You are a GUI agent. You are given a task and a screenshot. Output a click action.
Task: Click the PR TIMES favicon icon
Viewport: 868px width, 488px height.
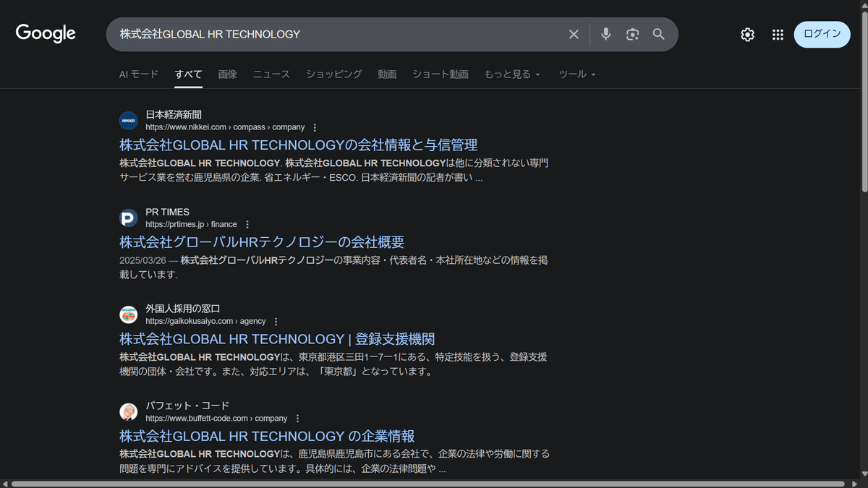point(129,218)
